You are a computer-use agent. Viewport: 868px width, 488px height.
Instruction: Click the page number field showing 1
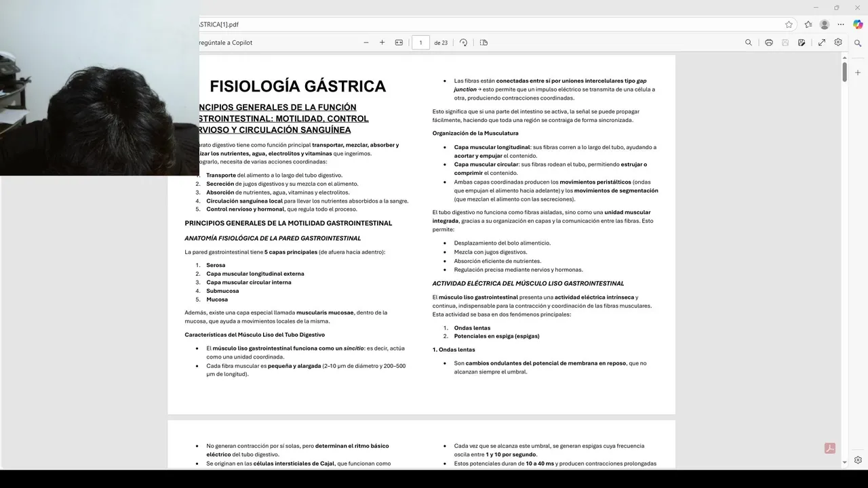click(420, 42)
